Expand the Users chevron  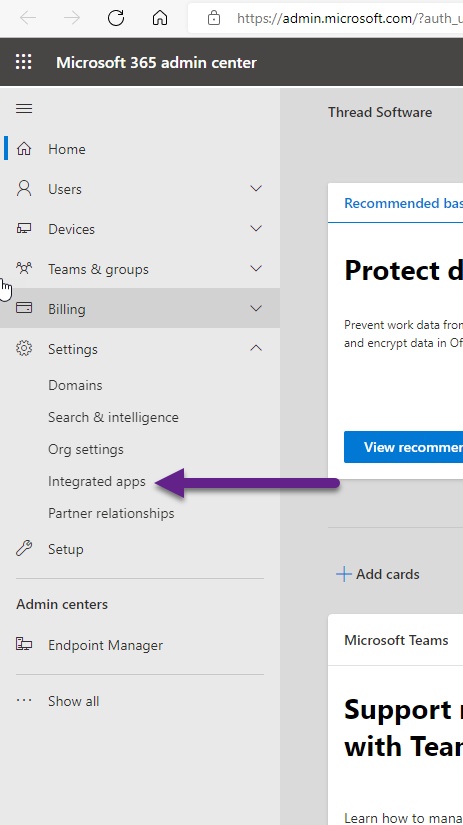pos(256,188)
